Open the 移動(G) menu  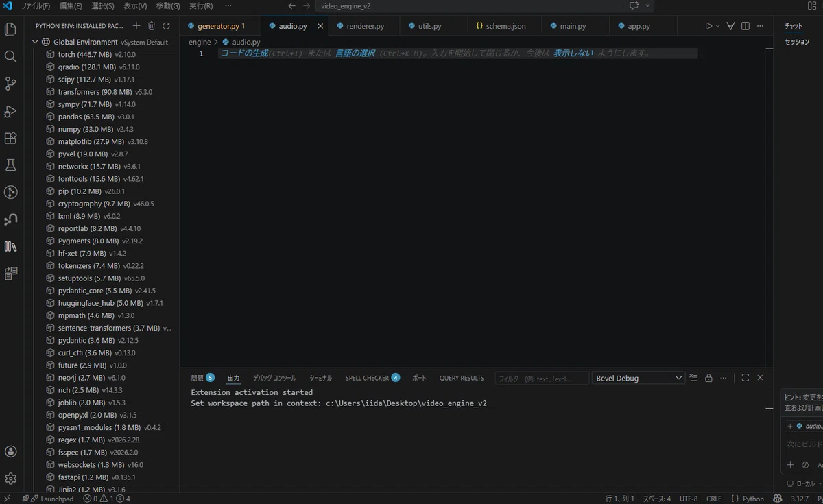point(168,5)
